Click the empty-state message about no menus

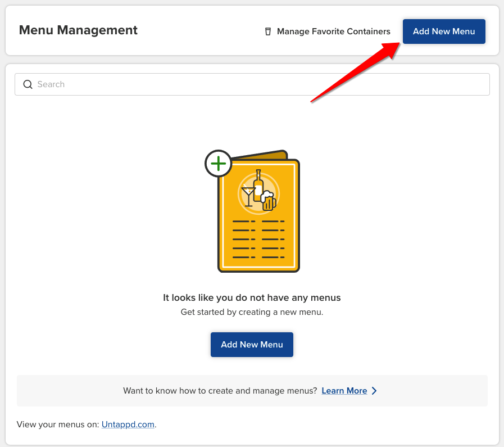tap(252, 297)
